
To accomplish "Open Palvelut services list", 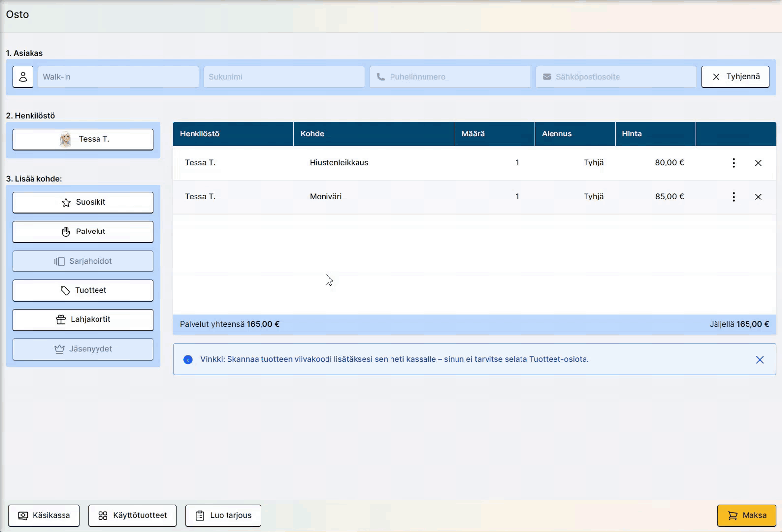I will 83,232.
